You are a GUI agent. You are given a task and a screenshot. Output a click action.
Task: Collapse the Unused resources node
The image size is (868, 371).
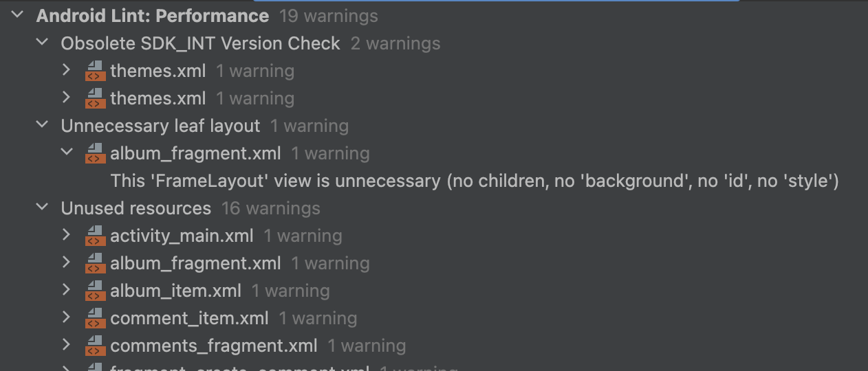tap(43, 207)
